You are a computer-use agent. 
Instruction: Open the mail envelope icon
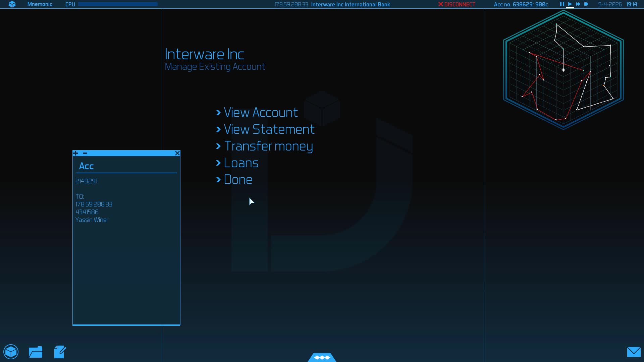coord(634,352)
